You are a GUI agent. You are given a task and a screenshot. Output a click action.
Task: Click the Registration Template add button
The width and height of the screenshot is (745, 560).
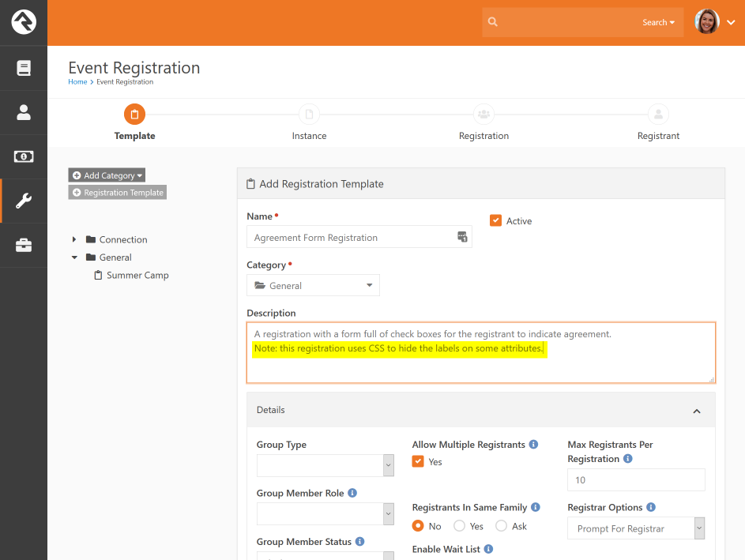pyautogui.click(x=118, y=193)
